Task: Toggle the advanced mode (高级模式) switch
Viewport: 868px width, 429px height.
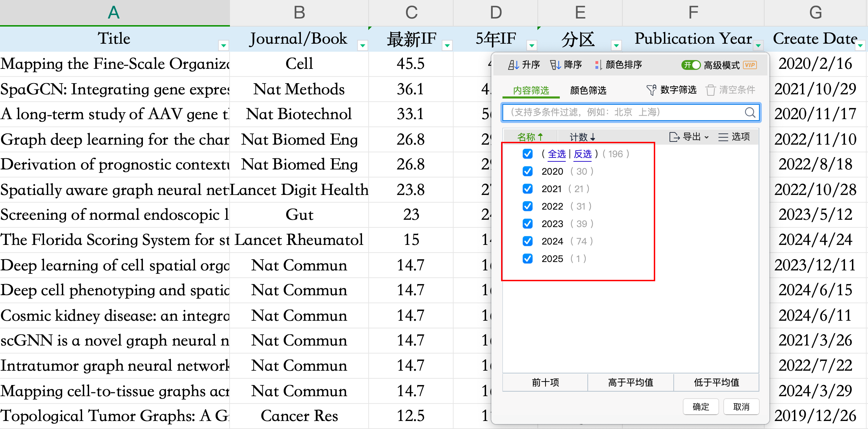Action: pyautogui.click(x=690, y=65)
